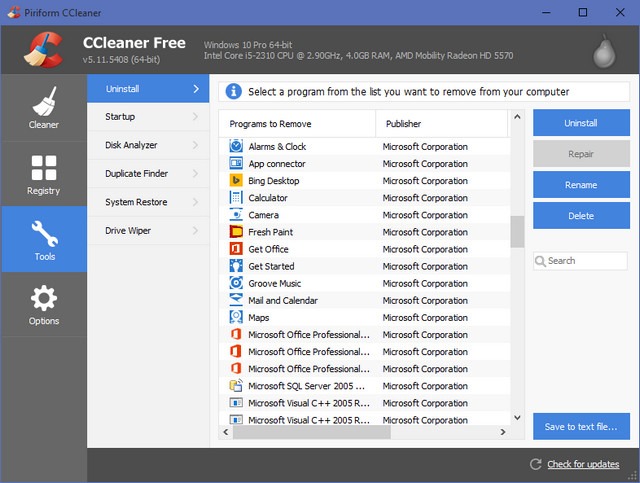640x483 pixels.
Task: Select the Maps entry
Action: (x=364, y=317)
